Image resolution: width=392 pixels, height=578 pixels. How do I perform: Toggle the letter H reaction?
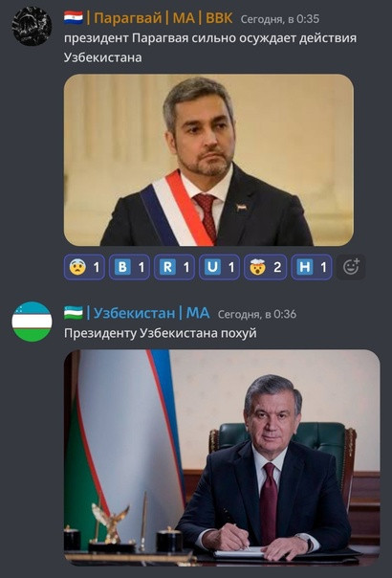(x=312, y=267)
